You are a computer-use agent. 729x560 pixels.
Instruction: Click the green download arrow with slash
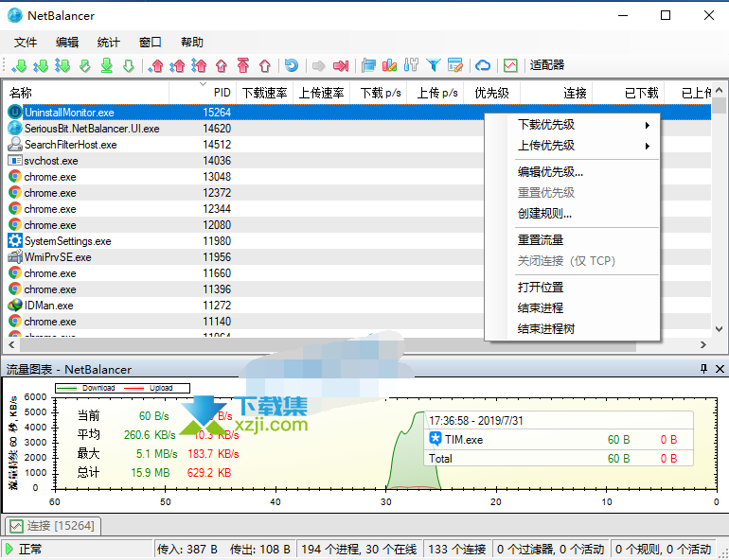pos(84,65)
